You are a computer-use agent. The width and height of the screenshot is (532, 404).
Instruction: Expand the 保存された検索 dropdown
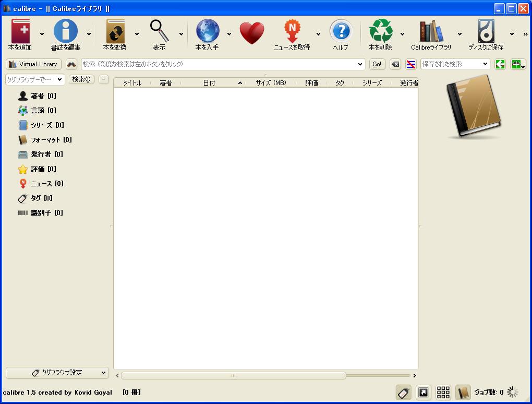point(486,64)
